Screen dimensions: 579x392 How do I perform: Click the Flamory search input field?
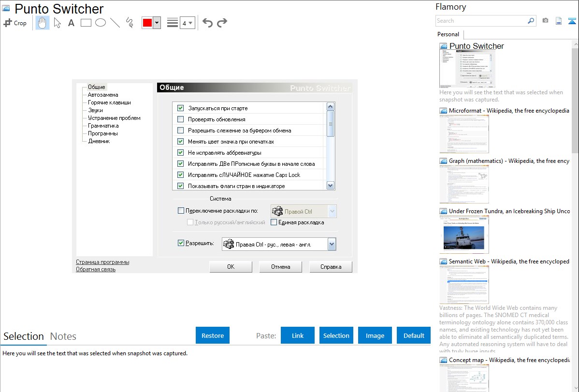[x=481, y=21]
